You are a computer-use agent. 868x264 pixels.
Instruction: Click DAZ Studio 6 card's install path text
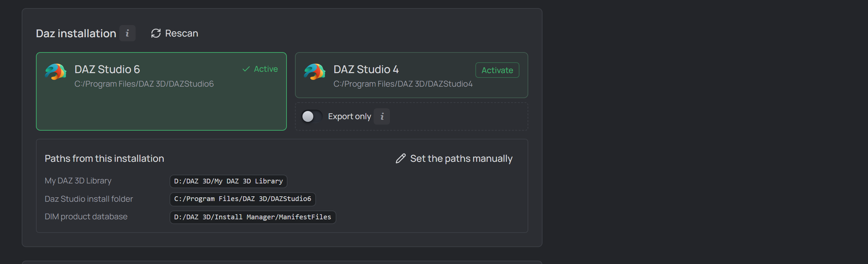point(144,84)
